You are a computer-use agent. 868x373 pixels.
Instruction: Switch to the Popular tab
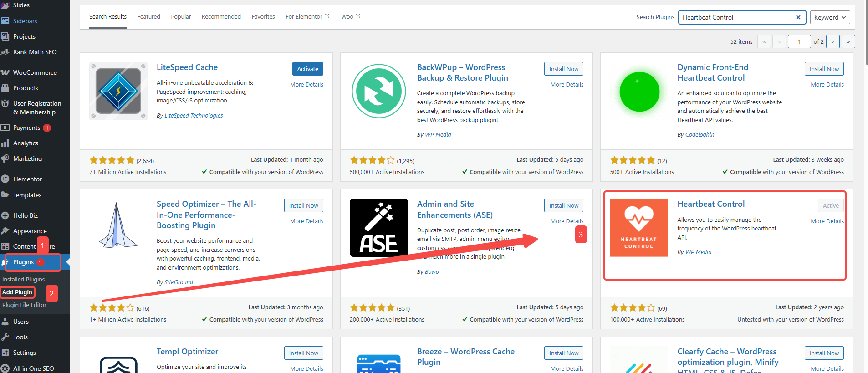(x=181, y=17)
